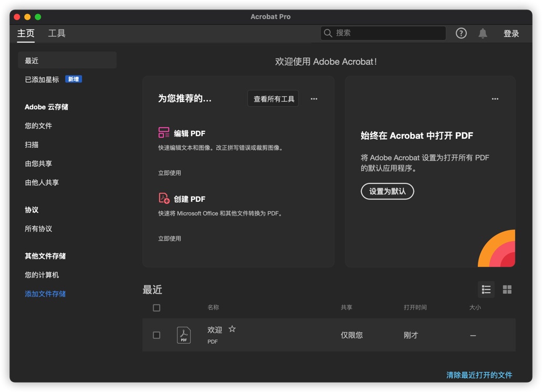Screen dimensions: 542x392
Task: Switch to the 主页 tab
Action: 26,33
